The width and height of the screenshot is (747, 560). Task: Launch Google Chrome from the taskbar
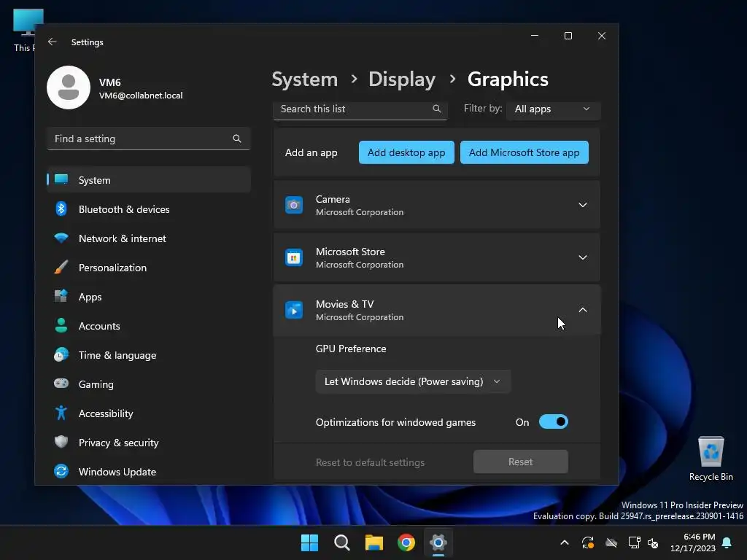[406, 542]
